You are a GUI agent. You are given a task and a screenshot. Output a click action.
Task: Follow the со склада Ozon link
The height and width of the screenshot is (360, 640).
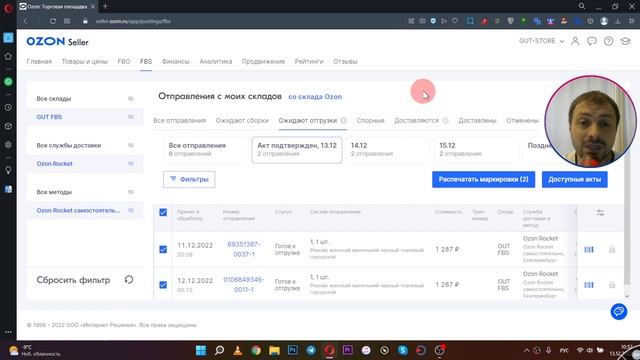[x=315, y=97]
